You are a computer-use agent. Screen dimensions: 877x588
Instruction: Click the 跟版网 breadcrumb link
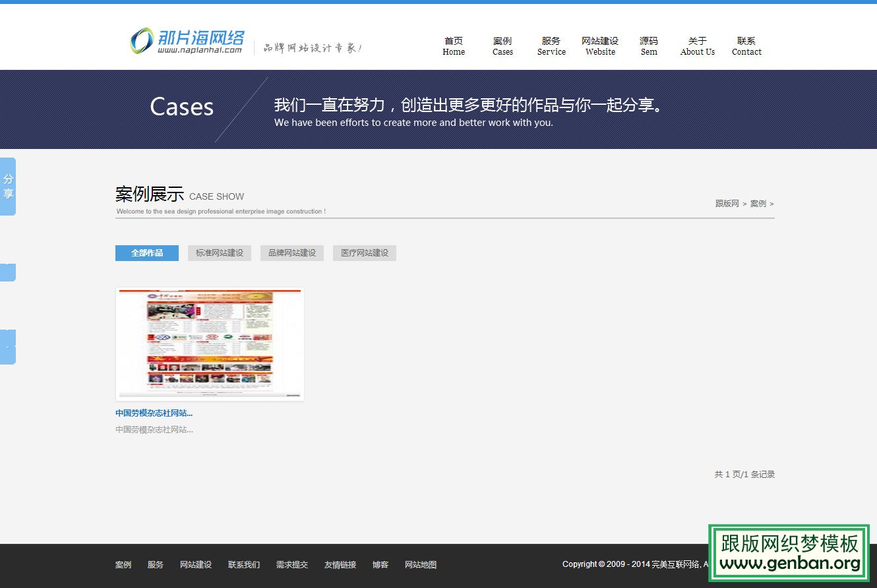point(726,204)
